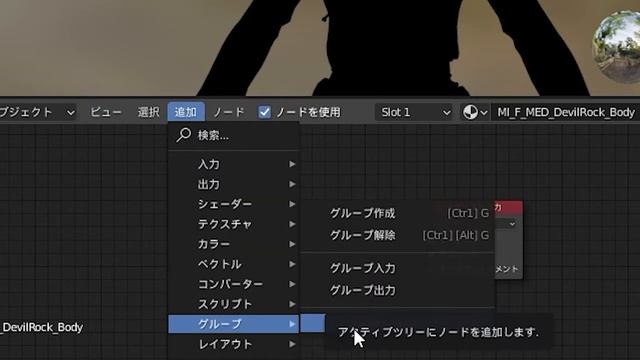Add a グループ入力 node
Image resolution: width=640 pixels, height=360 pixels.
point(398,268)
